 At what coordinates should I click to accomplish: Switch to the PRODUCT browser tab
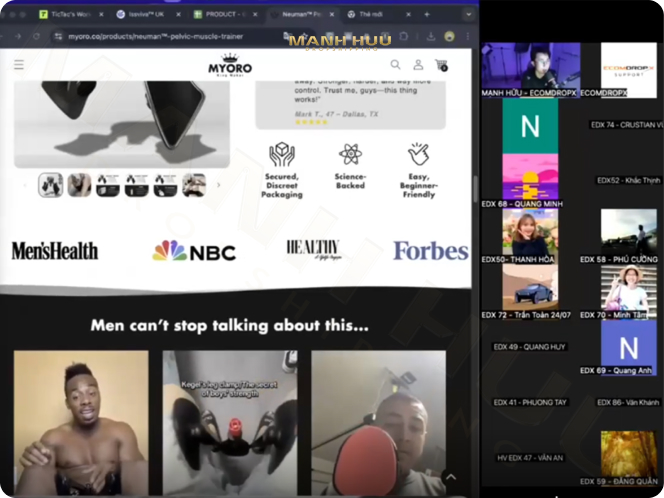coord(224,15)
